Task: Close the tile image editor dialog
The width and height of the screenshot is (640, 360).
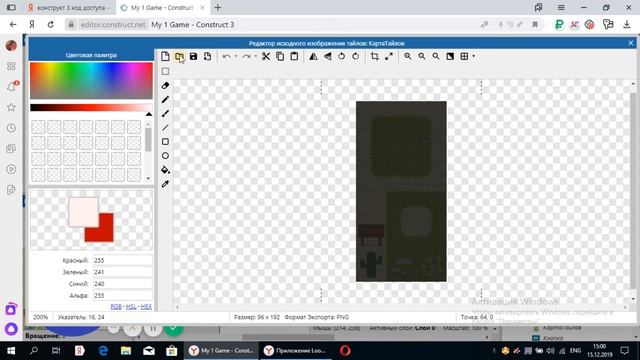Action: [x=631, y=43]
